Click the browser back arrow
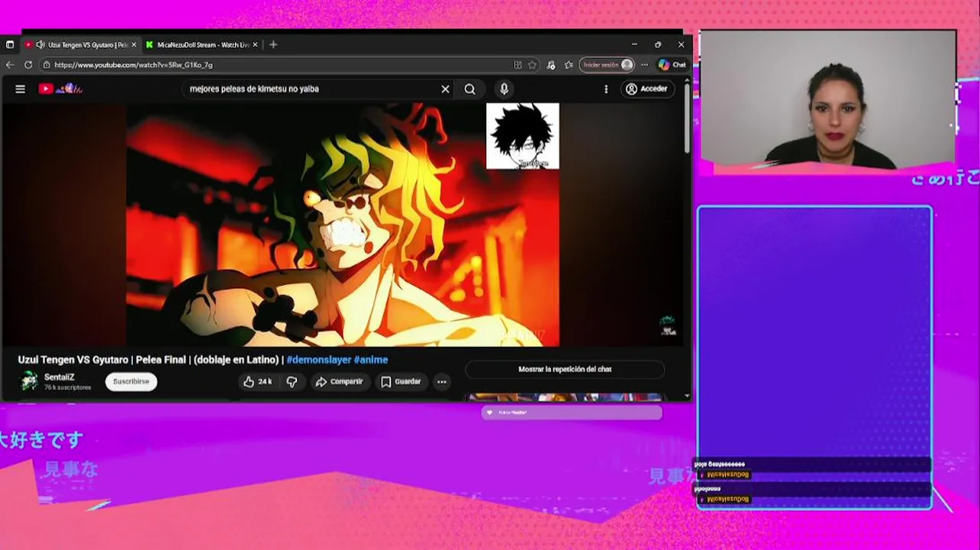980x550 pixels. tap(10, 65)
